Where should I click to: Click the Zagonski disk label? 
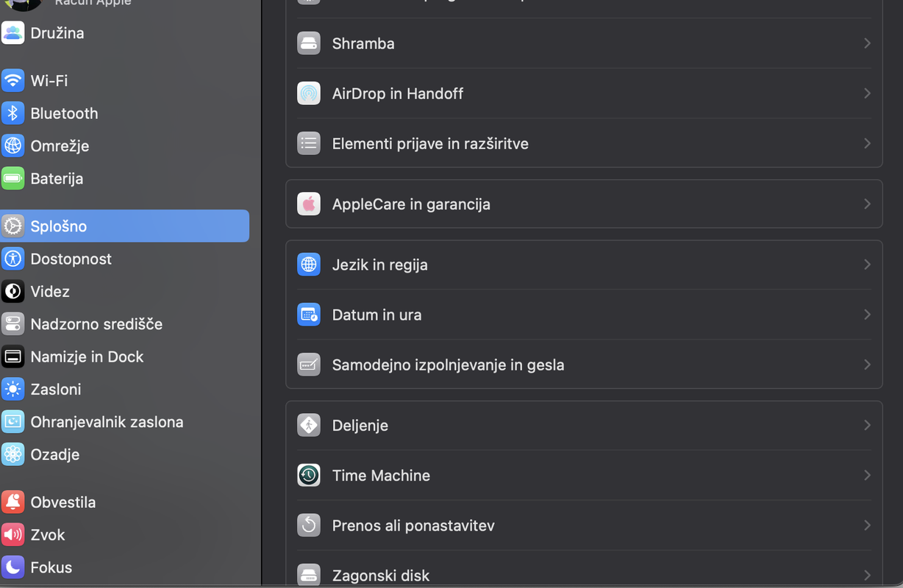pyautogui.click(x=381, y=576)
